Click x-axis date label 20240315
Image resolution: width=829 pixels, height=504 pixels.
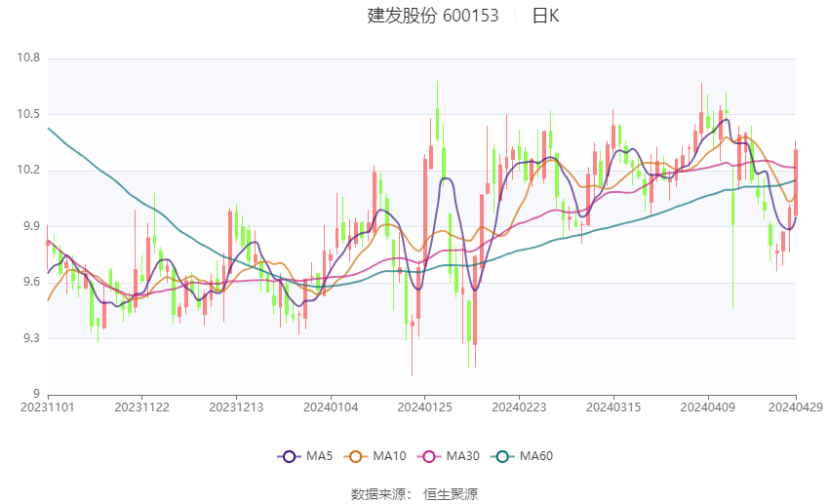coord(613,407)
